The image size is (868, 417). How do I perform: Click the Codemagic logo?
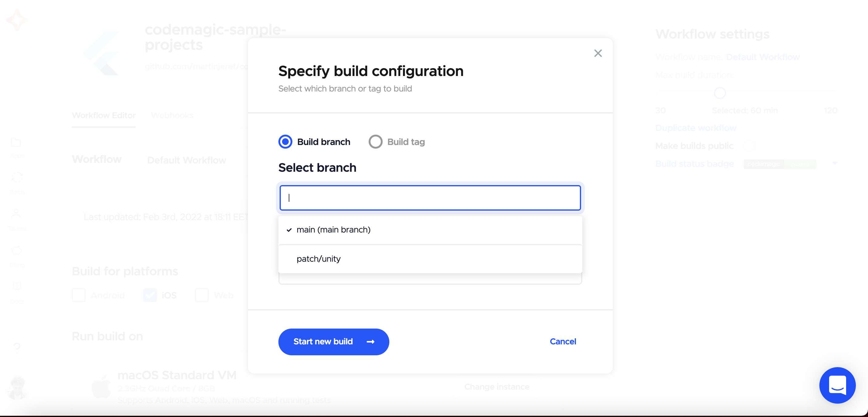(x=16, y=20)
